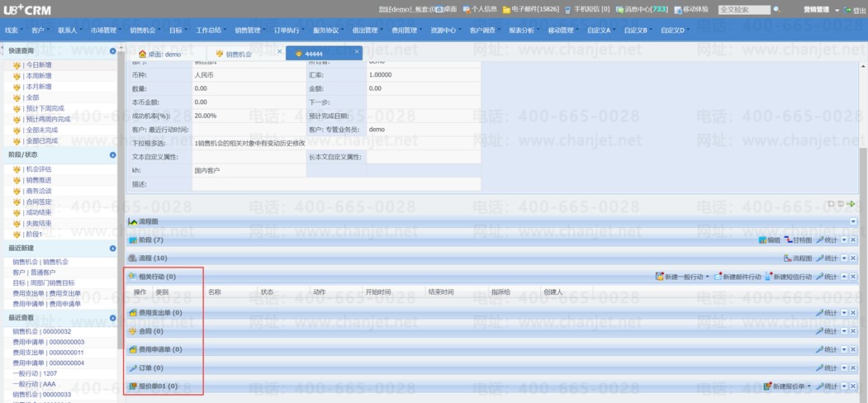Screen dimensions: 868x403
Task: Click 统计 in the 订单 section
Action: point(827,368)
